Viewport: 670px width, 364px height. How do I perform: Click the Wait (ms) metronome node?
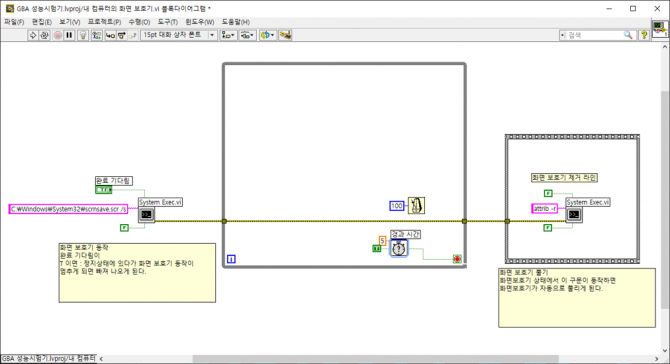click(x=416, y=205)
